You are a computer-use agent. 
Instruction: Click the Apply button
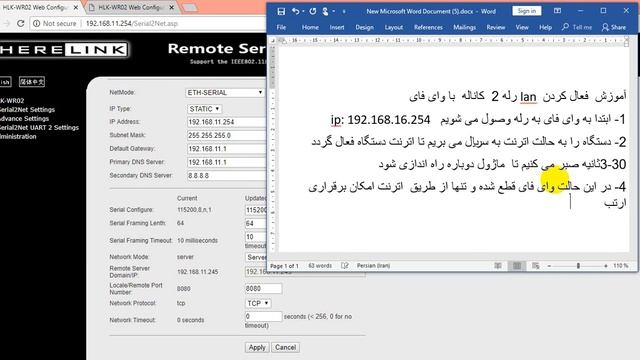coord(257,347)
